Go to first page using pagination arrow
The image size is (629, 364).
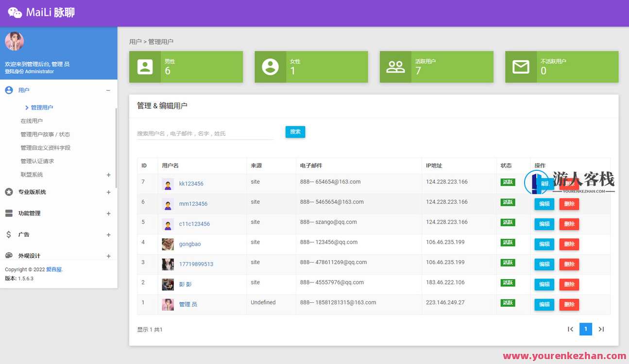570,329
